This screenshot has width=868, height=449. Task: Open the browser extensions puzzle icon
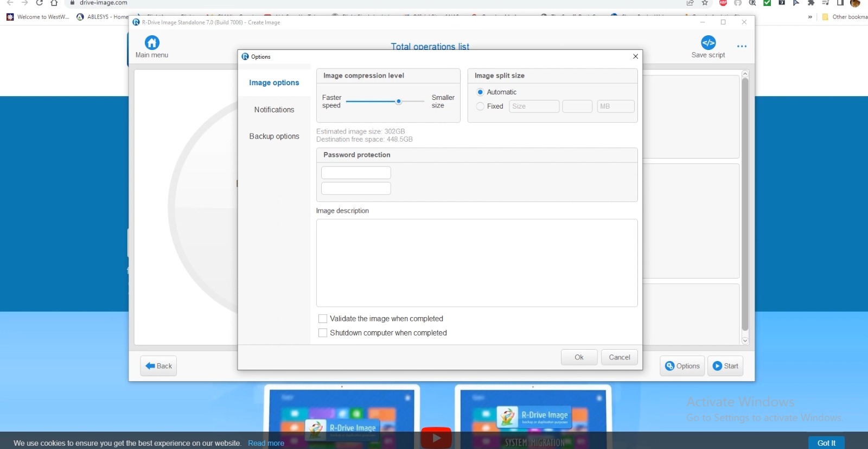click(x=811, y=3)
